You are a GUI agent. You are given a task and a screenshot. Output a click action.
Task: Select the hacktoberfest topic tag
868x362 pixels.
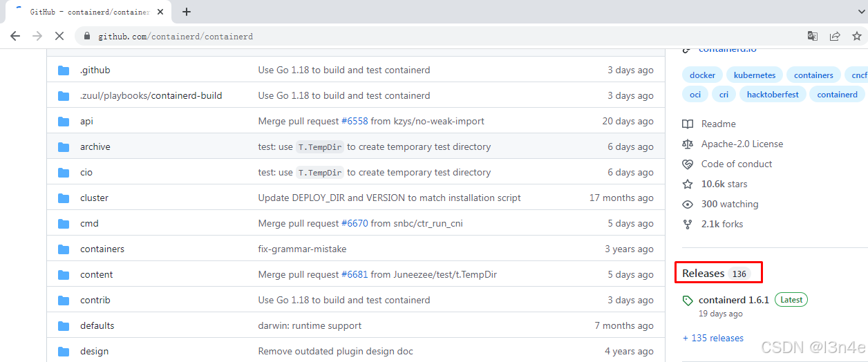tap(773, 95)
